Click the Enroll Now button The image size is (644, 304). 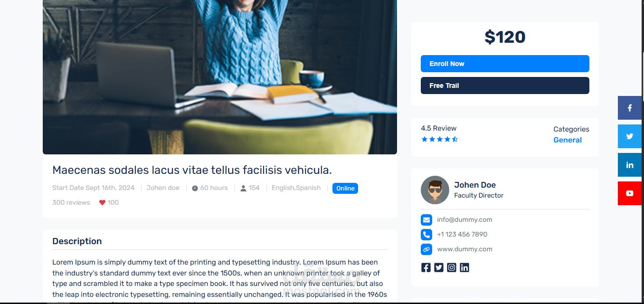click(x=505, y=64)
